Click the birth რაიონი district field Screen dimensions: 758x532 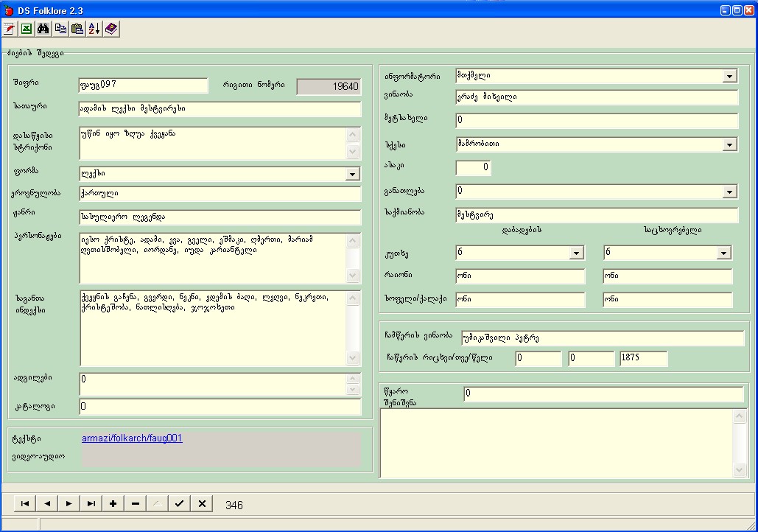520,276
